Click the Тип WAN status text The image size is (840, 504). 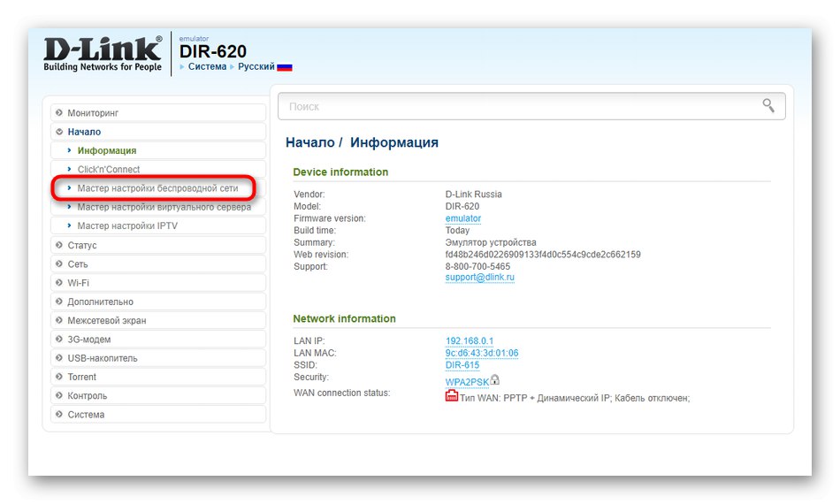pyautogui.click(x=575, y=398)
